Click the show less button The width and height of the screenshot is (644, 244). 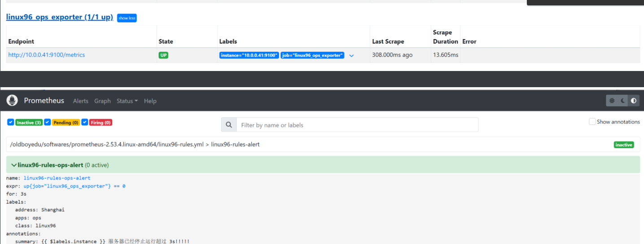[127, 18]
